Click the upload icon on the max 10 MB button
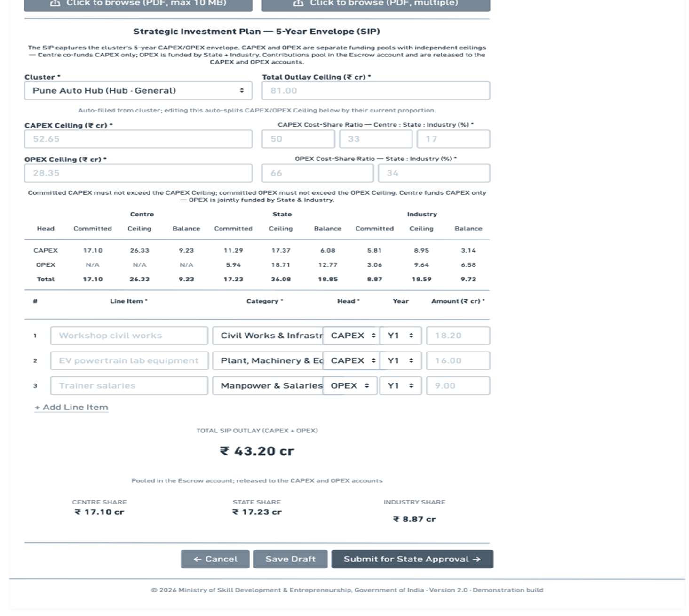 coord(55,3)
